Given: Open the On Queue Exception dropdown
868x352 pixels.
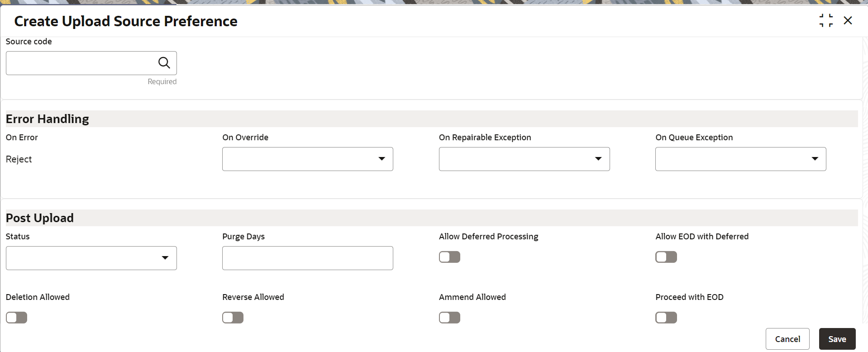Looking at the screenshot, I should click(x=740, y=159).
